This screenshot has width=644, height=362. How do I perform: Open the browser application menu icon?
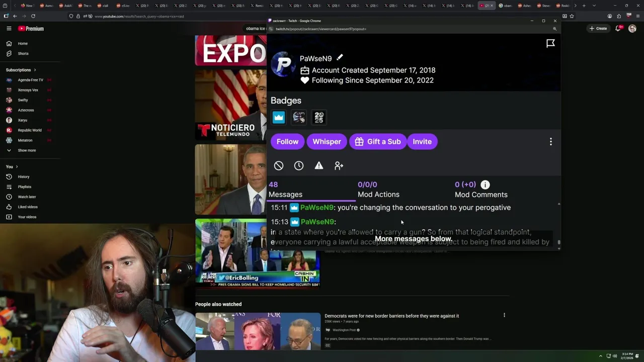[x=638, y=16]
